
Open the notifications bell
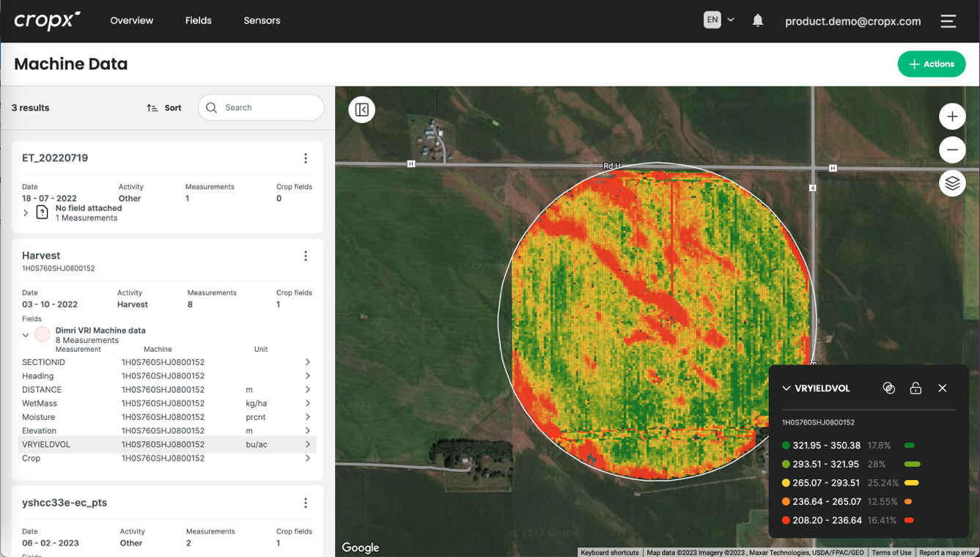758,21
